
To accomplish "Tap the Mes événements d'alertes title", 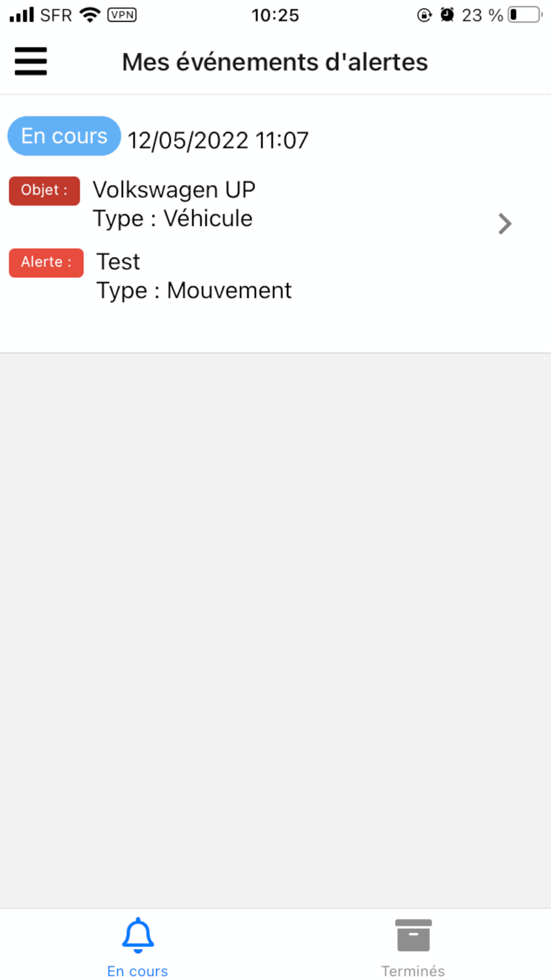I will [x=275, y=62].
